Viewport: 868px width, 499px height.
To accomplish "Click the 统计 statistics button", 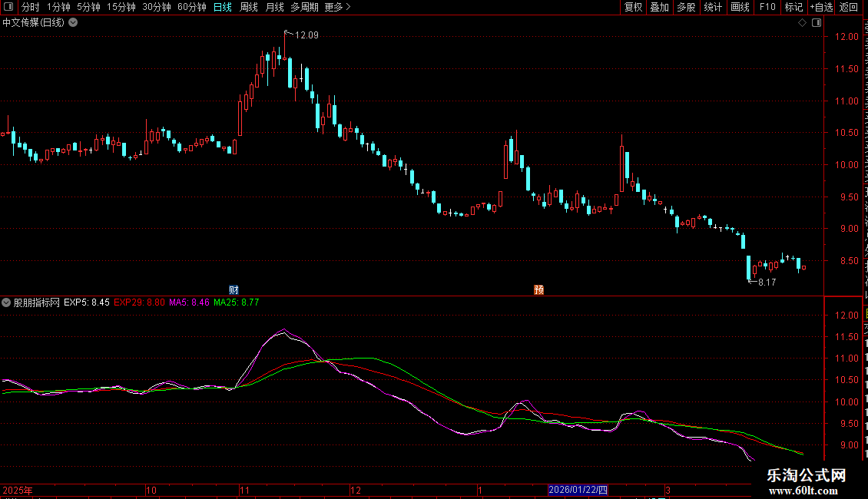I will [713, 7].
